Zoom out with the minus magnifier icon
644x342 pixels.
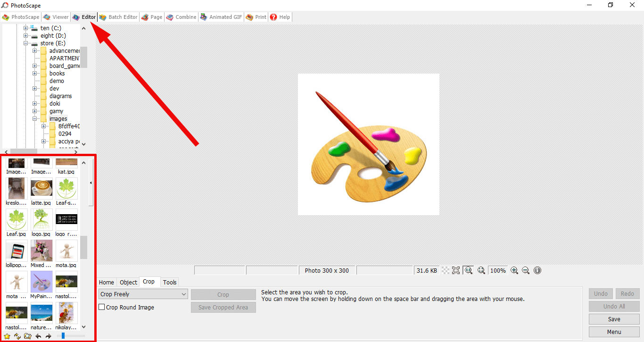(526, 270)
